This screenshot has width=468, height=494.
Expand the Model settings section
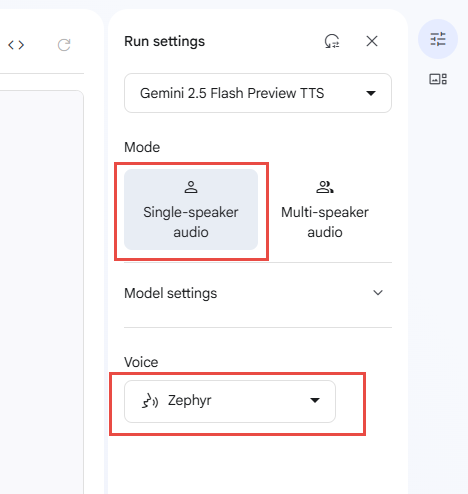[258, 293]
